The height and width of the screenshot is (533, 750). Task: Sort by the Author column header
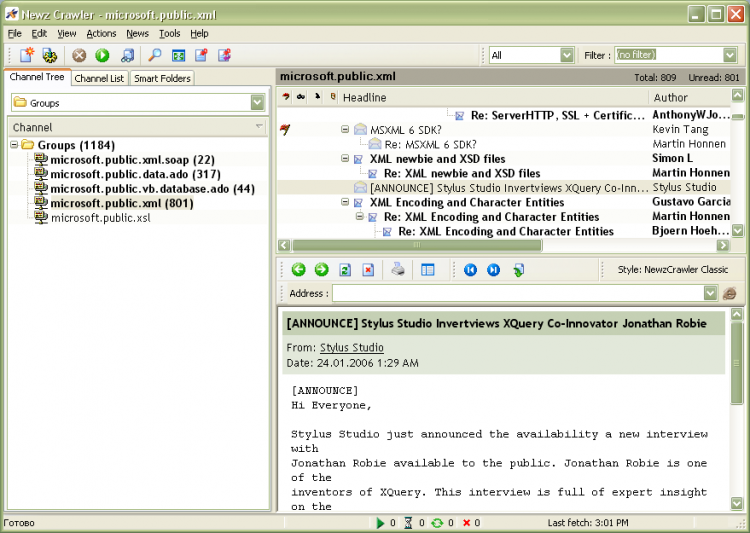click(671, 97)
